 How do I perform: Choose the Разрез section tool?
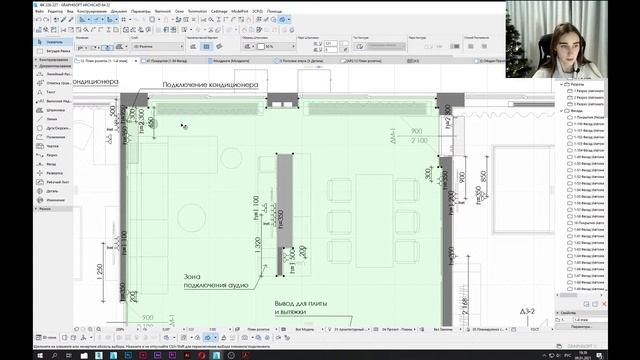click(53, 155)
